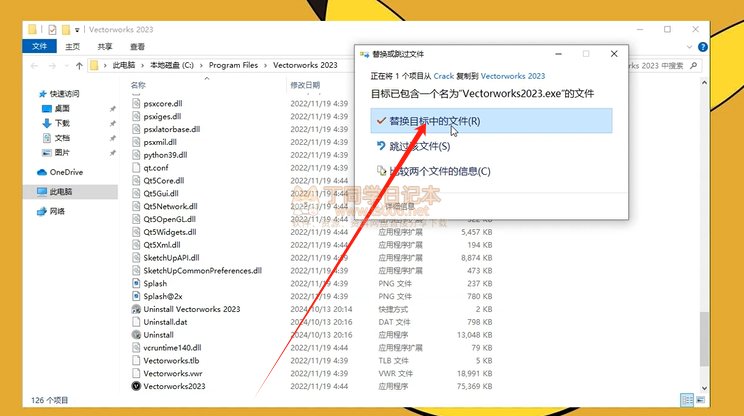Expand the chevron after 本地磁盘 (C:) in path
The width and height of the screenshot is (744, 416).
coord(201,65)
